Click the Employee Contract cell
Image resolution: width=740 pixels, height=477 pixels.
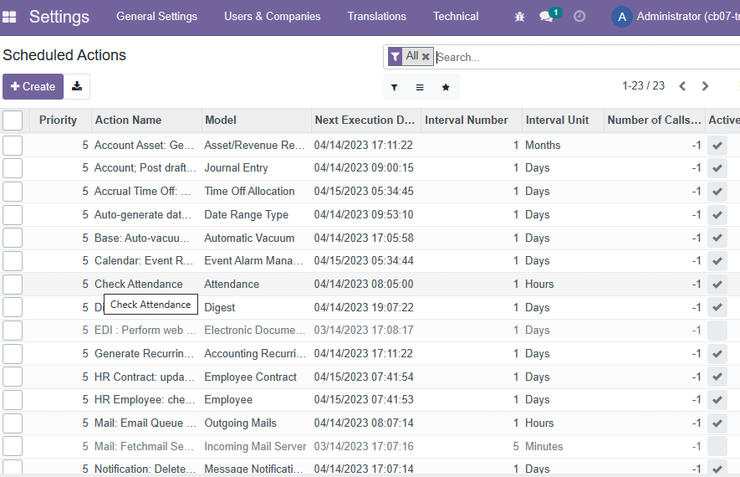tap(250, 377)
